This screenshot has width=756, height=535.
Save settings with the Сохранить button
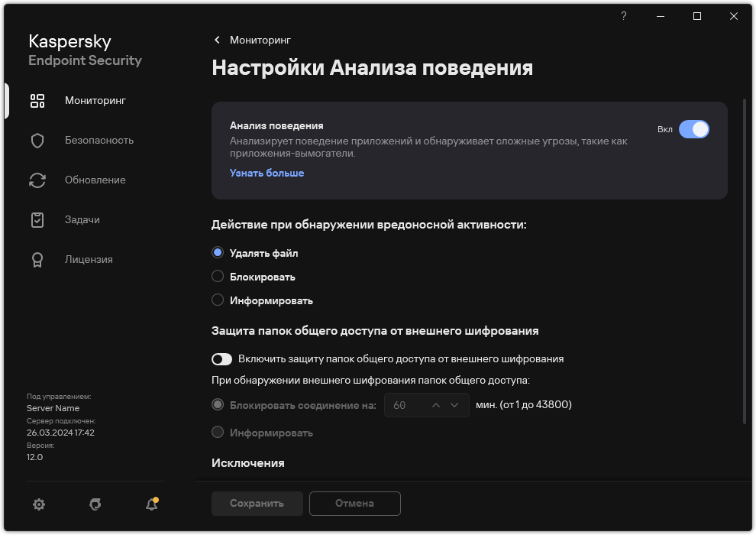point(257,504)
